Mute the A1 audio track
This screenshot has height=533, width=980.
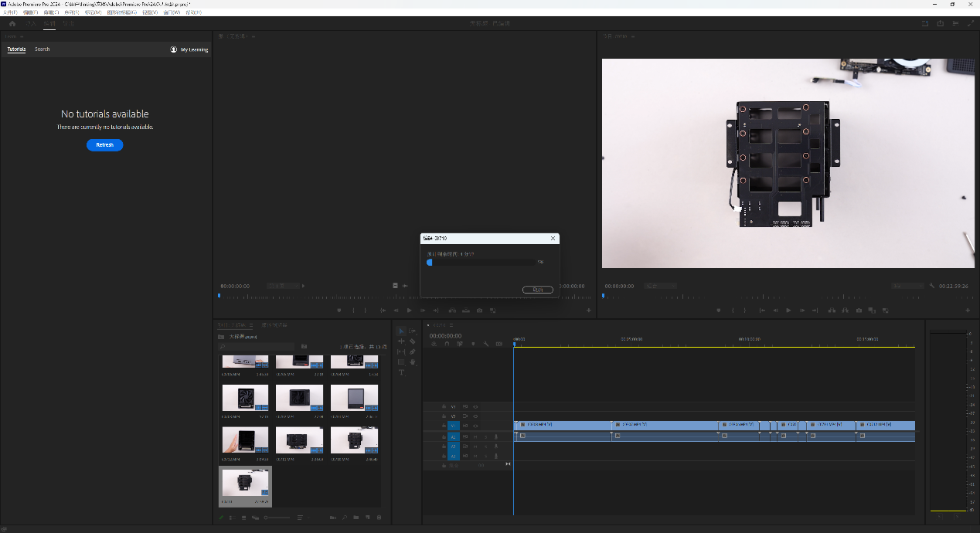coord(475,436)
